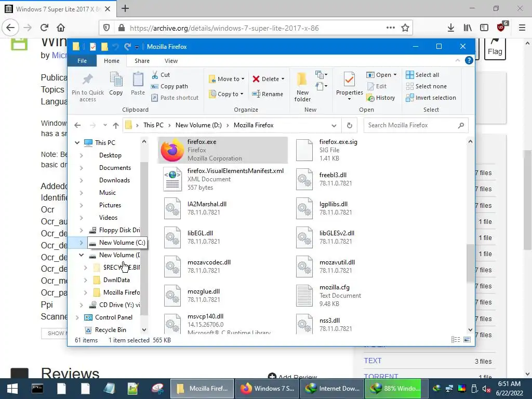Click the Copy ribbon button
Image resolution: width=532 pixels, height=399 pixels.
[116, 84]
